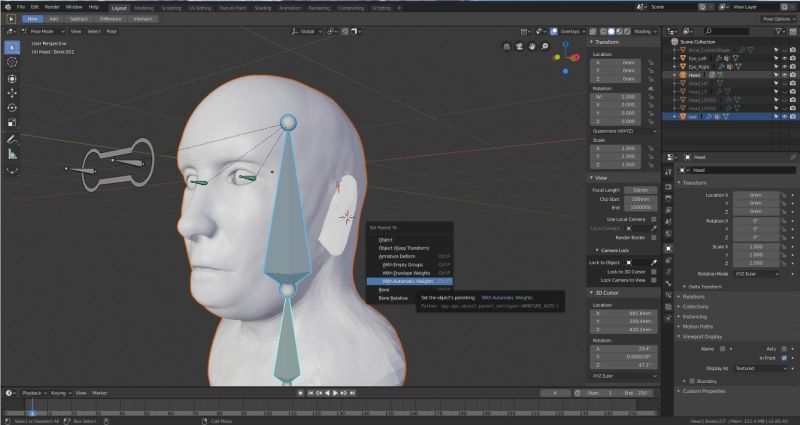Choose With Envelope Weights in parent menu
800x425 pixels.
pyautogui.click(x=409, y=273)
